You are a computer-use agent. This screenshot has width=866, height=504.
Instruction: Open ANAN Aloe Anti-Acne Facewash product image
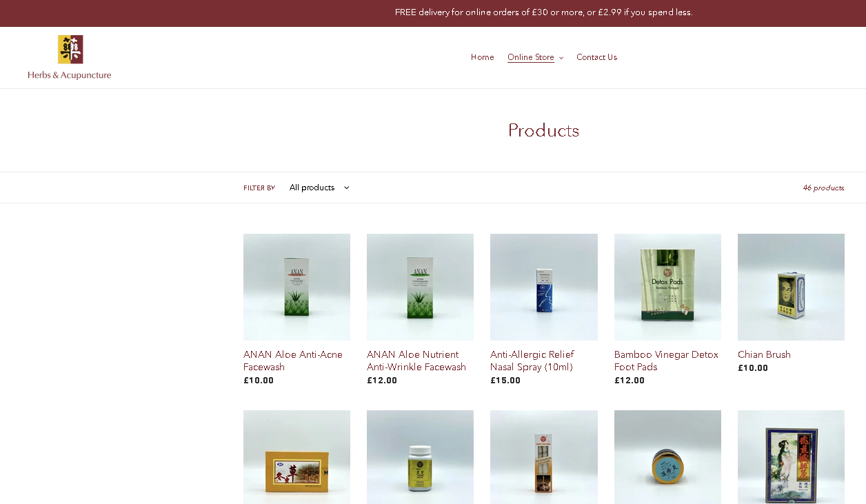[296, 287]
